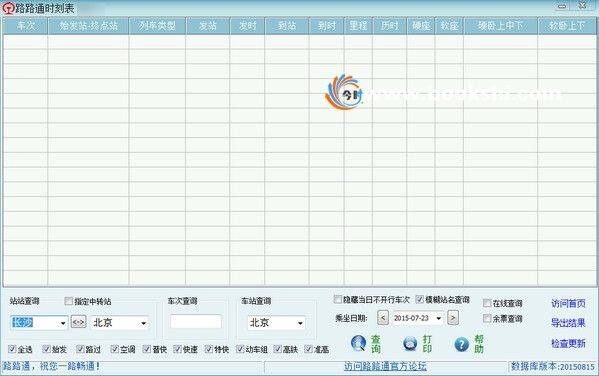Go to previous travel date with < button
This screenshot has height=376, width=599.
[x=383, y=318]
